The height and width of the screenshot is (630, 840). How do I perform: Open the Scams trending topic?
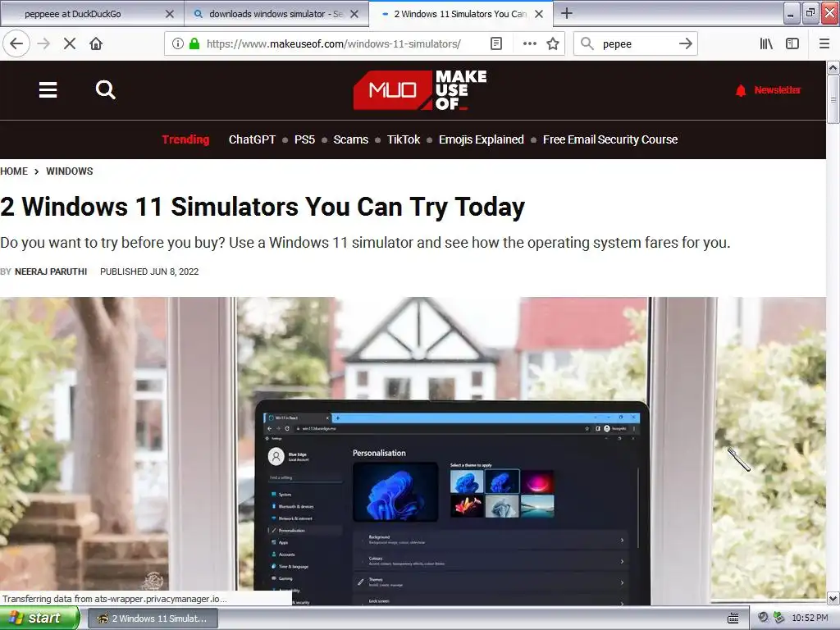(350, 139)
